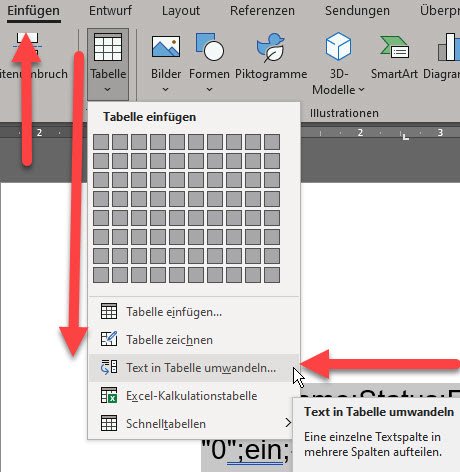Expand the Formen dropdown arrow
Image resolution: width=460 pixels, height=472 pixels.
209,89
